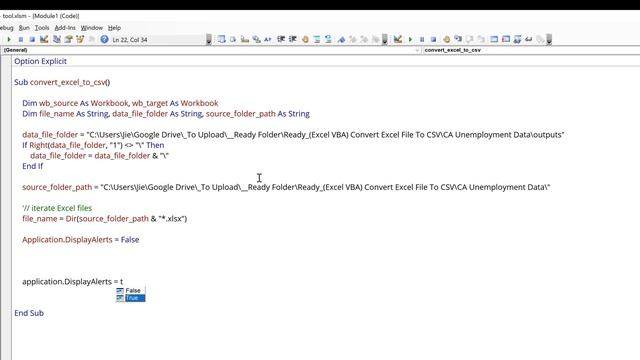The image size is (640, 360).
Task: Click the file_name = Dir(...) line
Action: coord(104,219)
